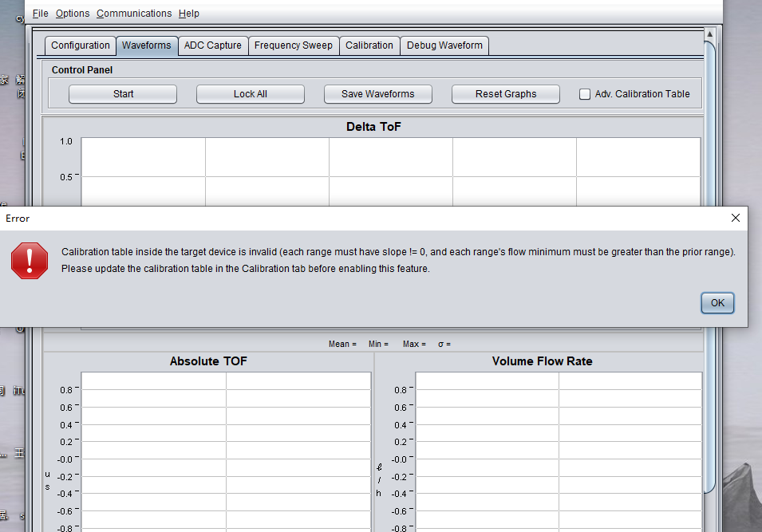Enable the Adv. Calibration Table checkbox
762x532 pixels.
(585, 94)
